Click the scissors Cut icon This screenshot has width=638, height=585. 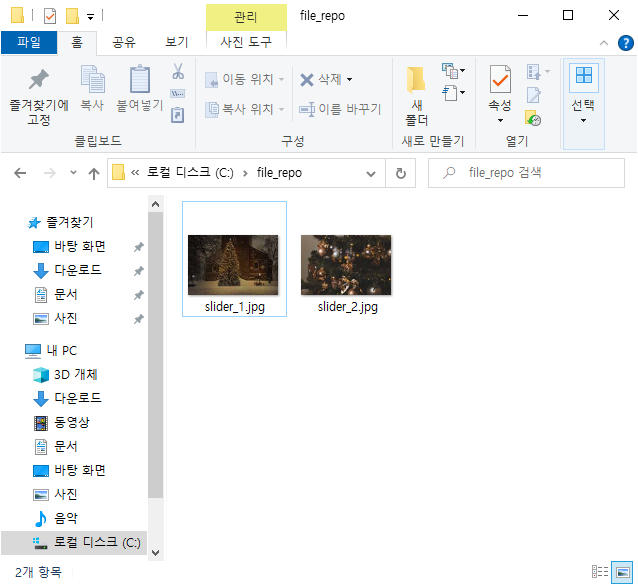pos(178,71)
